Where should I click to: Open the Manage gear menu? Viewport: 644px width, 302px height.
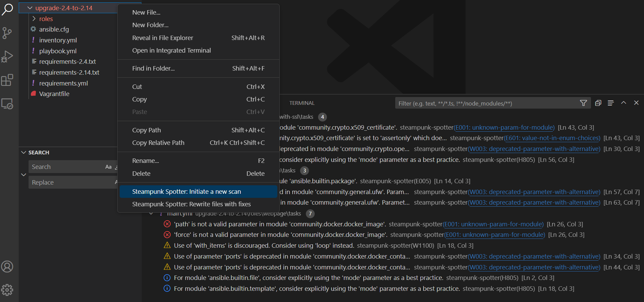tap(7, 290)
